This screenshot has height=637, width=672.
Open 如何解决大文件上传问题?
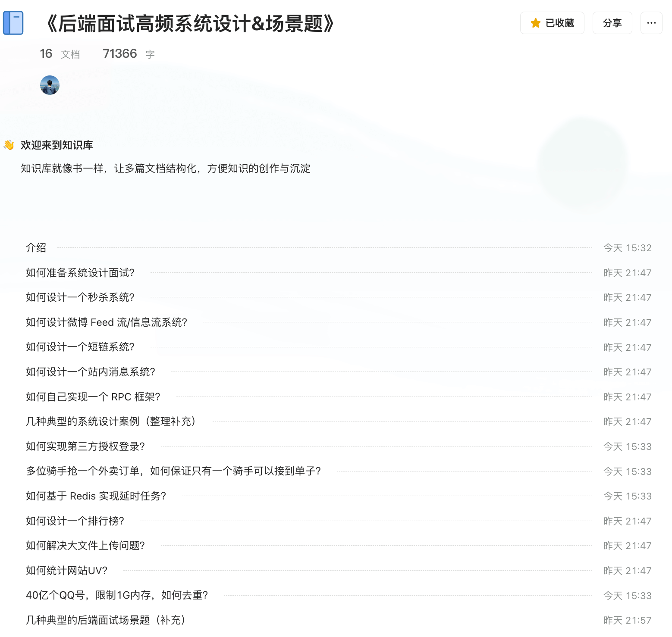pos(85,546)
